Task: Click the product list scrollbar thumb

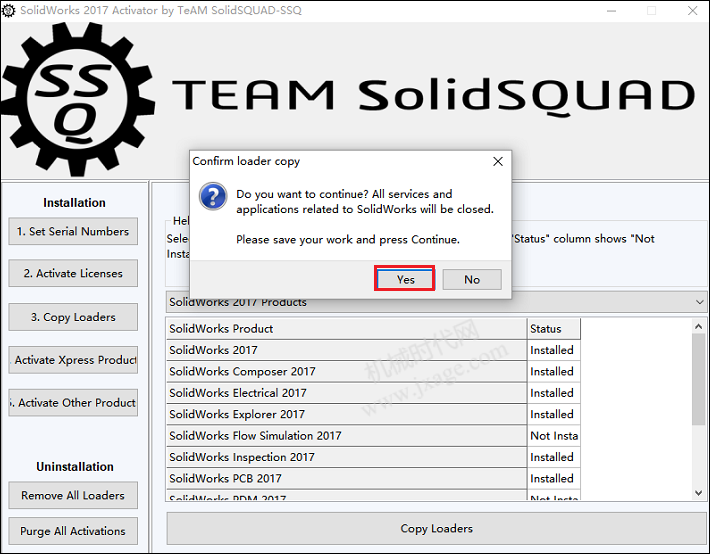Action: click(x=698, y=380)
